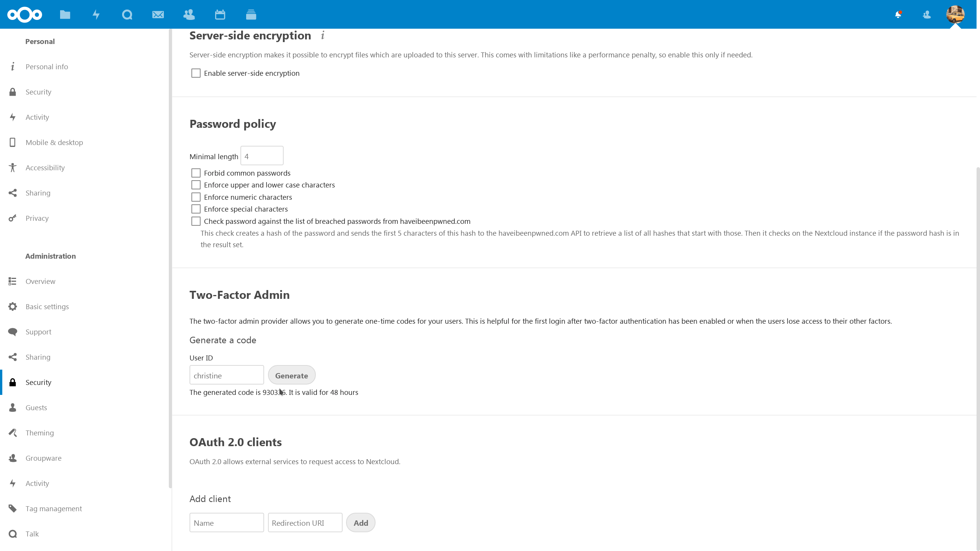Open the Calendar app icon
This screenshot has width=980, height=551.
pos(220,15)
